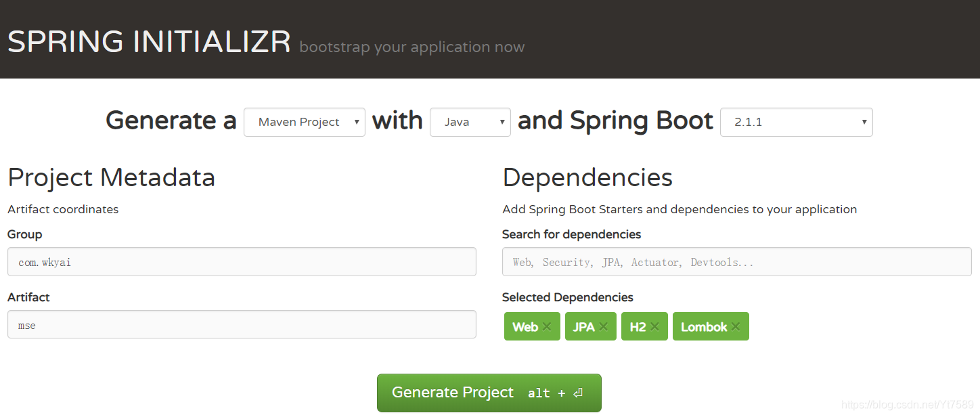Viewport: 980px width, 417px height.
Task: Click the Add Spring Boot Starters description text
Action: point(680,209)
